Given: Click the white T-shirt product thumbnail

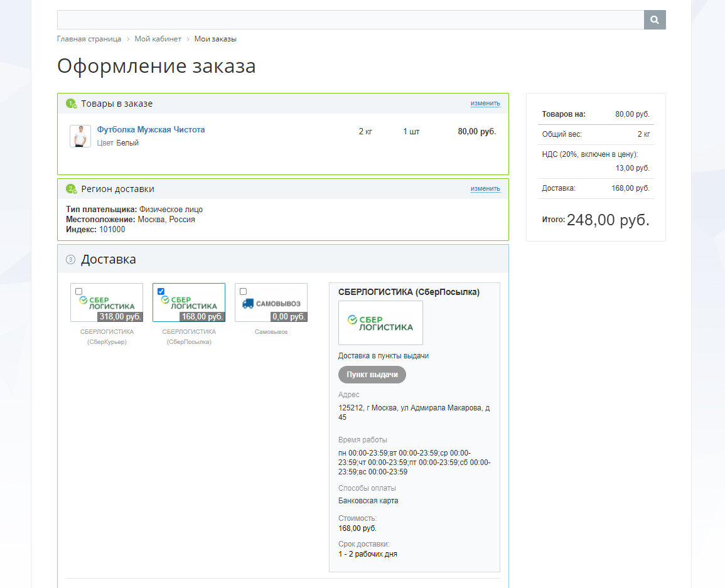Looking at the screenshot, I should tap(80, 136).
